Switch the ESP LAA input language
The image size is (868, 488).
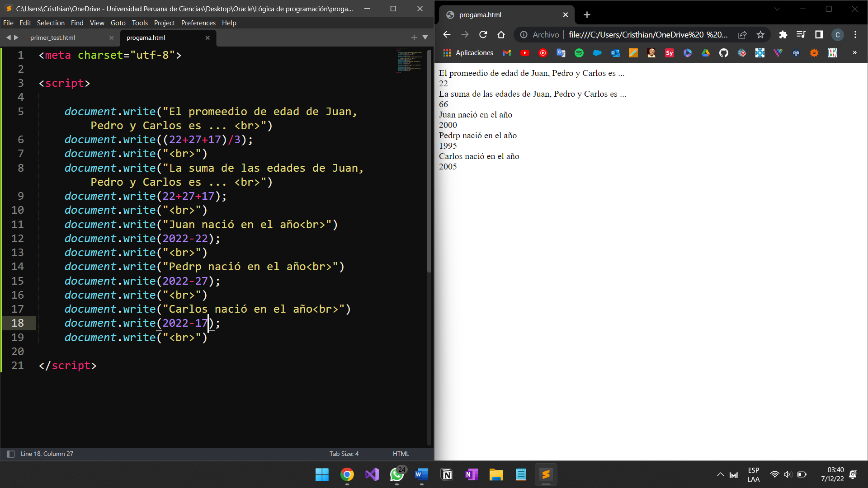[x=754, y=475]
